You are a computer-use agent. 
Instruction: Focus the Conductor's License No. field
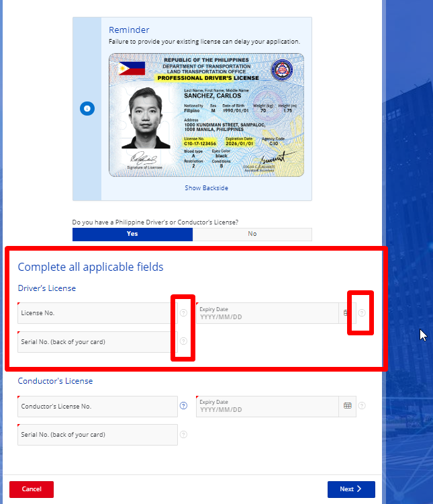97,407
